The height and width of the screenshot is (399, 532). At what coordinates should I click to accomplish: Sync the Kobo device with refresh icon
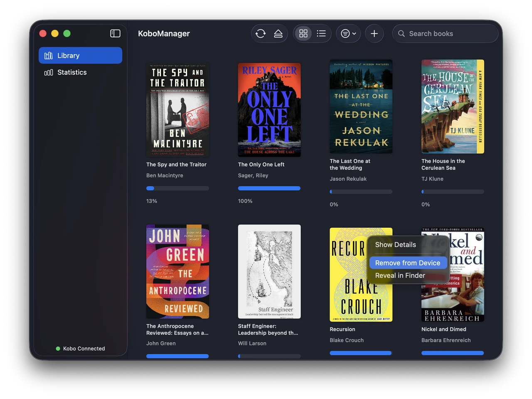(x=261, y=34)
